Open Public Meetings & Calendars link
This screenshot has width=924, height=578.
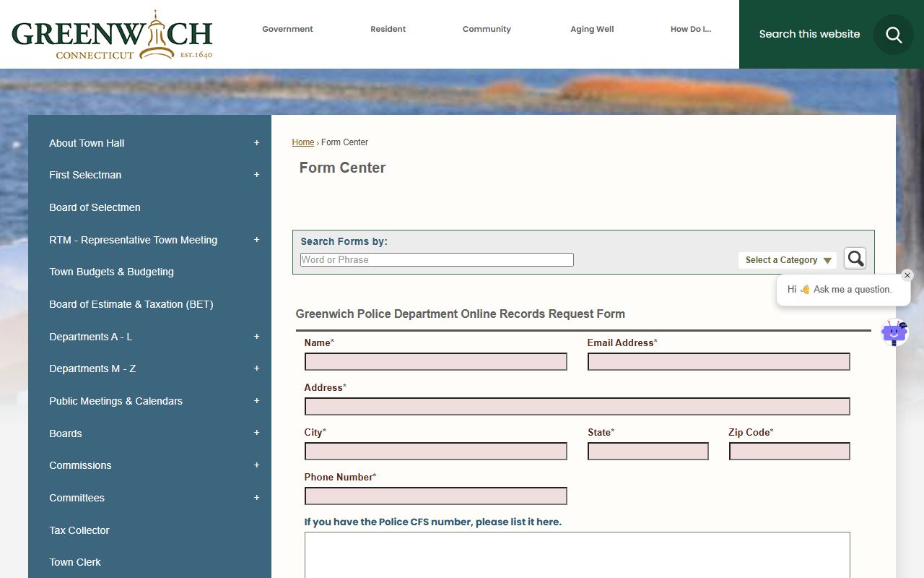115,401
